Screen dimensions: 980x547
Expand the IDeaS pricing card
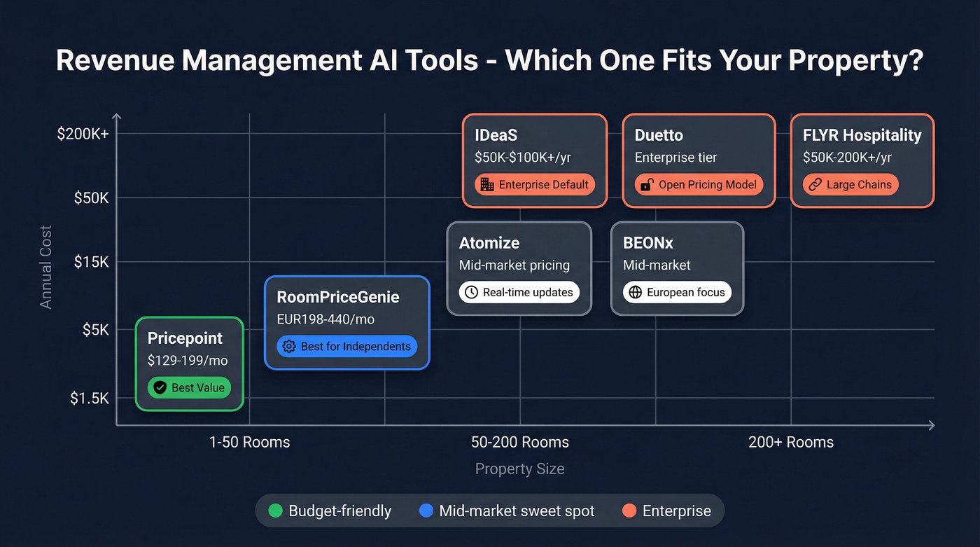point(534,160)
